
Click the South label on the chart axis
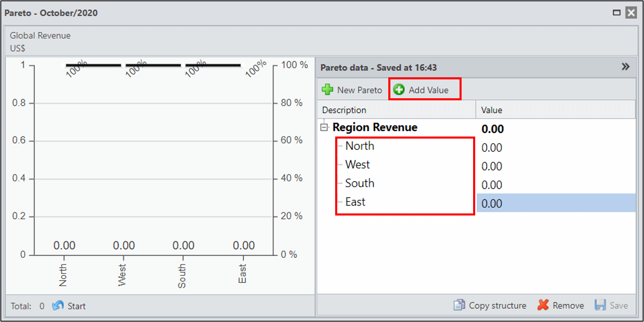click(182, 276)
